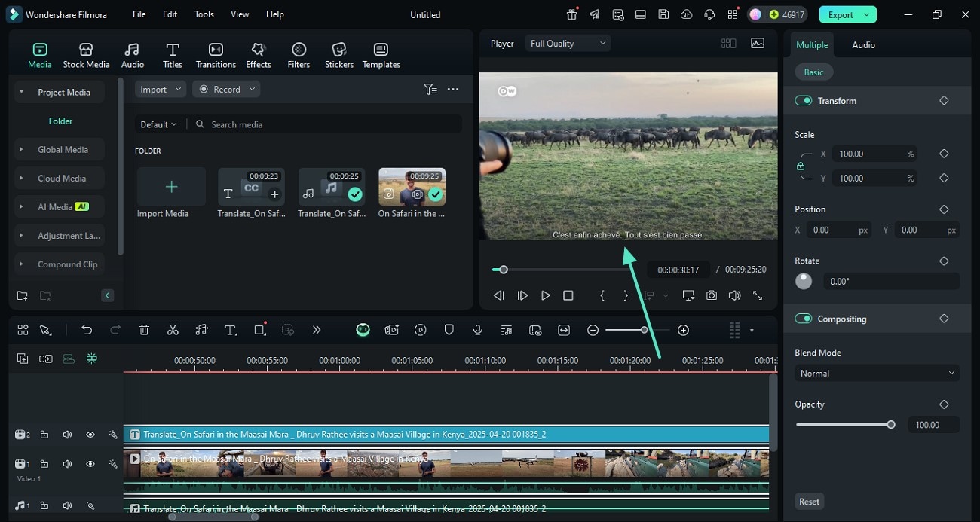
Task: Click the Reset button
Action: tap(810, 502)
